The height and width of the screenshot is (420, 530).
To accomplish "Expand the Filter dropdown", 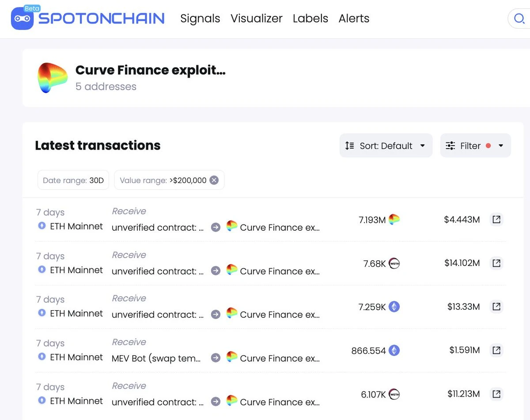I will 475,146.
